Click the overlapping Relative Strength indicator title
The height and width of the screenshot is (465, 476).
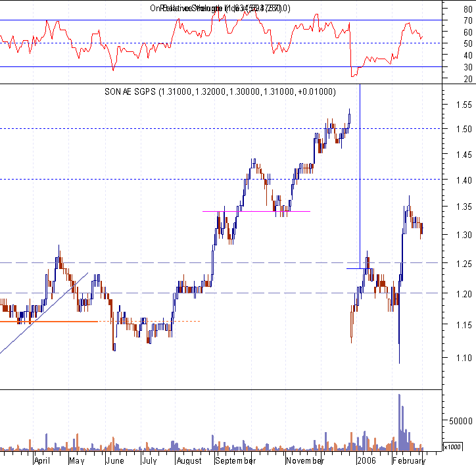pos(220,8)
